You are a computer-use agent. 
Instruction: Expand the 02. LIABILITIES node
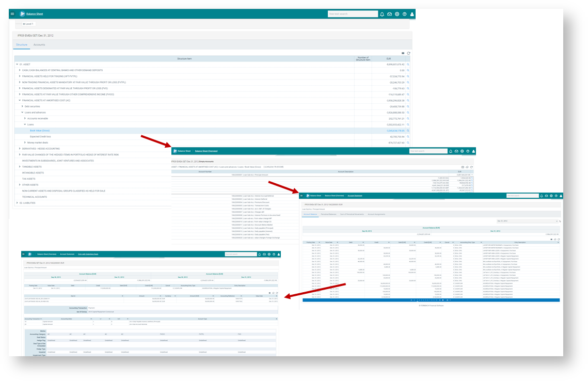click(18, 203)
